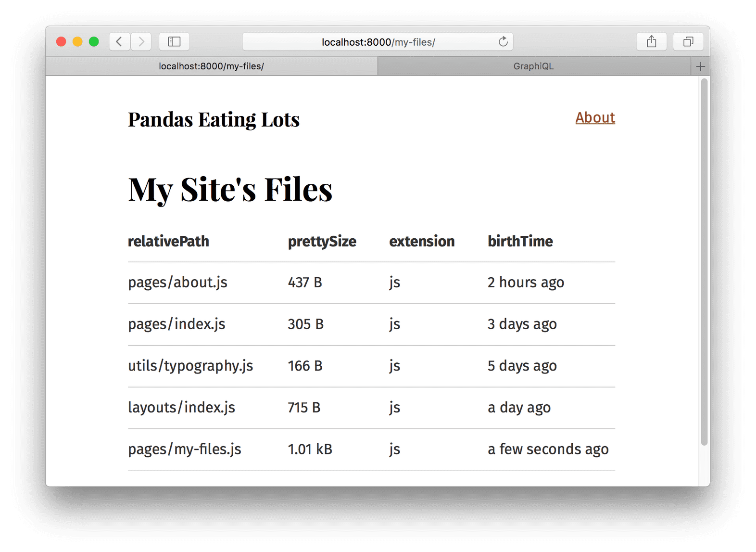Click the a day ago birthTime
This screenshot has width=756, height=552.
click(x=519, y=408)
